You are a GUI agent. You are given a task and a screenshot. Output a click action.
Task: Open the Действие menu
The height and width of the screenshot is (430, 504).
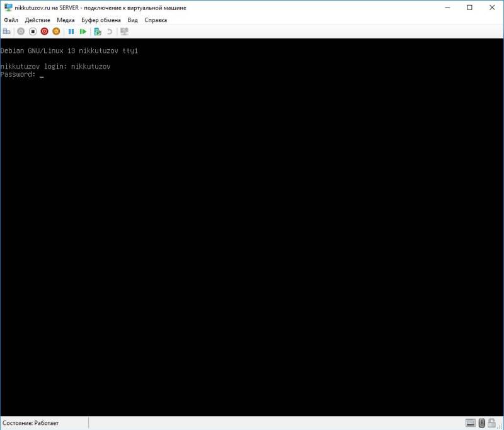coord(38,20)
